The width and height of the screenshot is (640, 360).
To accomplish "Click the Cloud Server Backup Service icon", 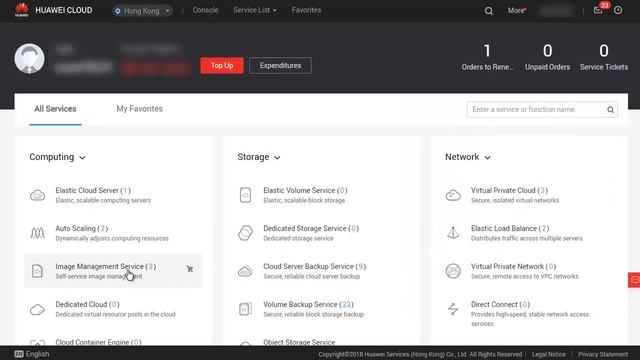I will (245, 271).
